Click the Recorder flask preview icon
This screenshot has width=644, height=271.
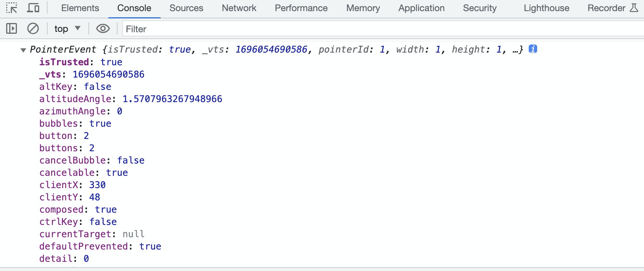[634, 8]
